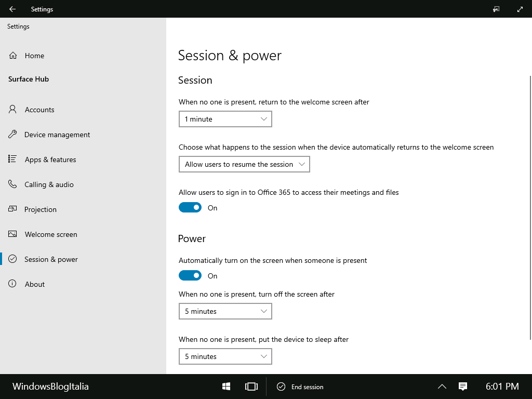Click the Apps & features list icon
The image size is (532, 399).
click(x=12, y=159)
